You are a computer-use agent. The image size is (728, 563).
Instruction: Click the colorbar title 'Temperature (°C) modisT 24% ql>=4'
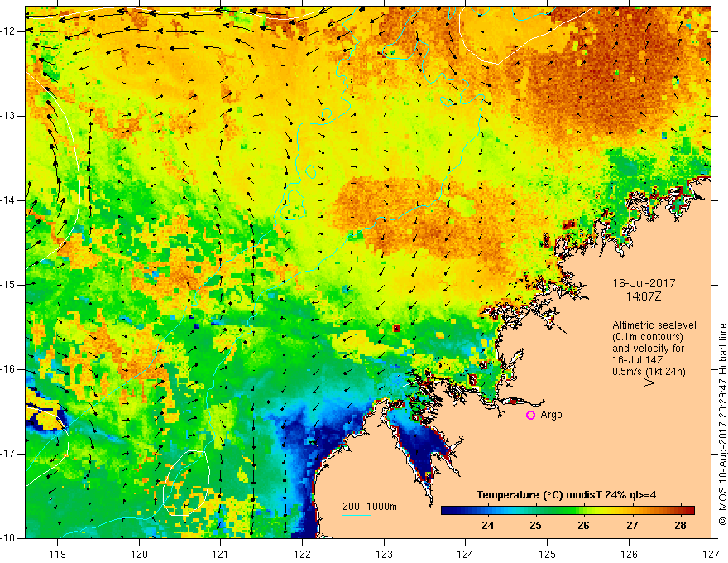coord(566,495)
